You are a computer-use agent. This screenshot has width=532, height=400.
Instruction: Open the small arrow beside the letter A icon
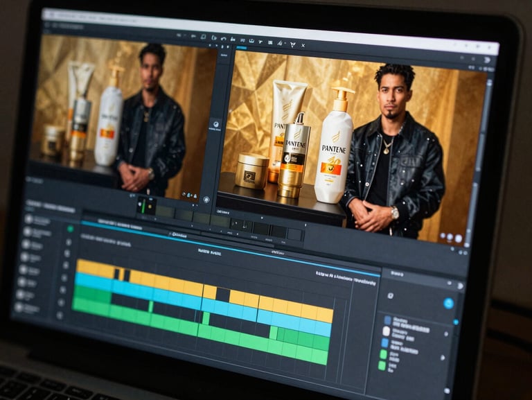(285, 44)
